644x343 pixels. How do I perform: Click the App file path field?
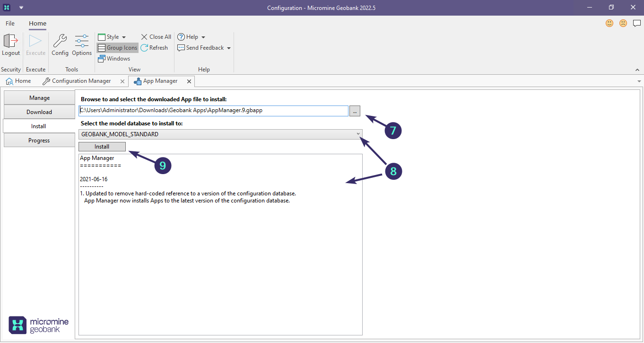(x=213, y=111)
